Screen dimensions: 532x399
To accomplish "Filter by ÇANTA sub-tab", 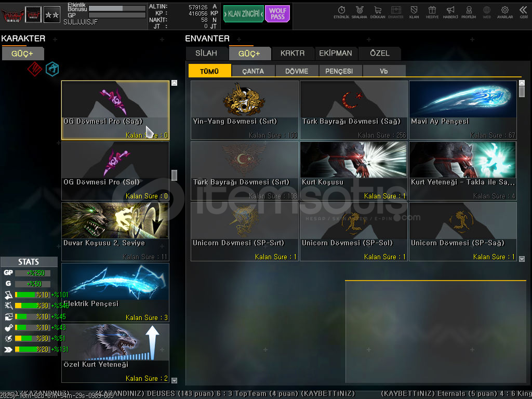I will (253, 71).
